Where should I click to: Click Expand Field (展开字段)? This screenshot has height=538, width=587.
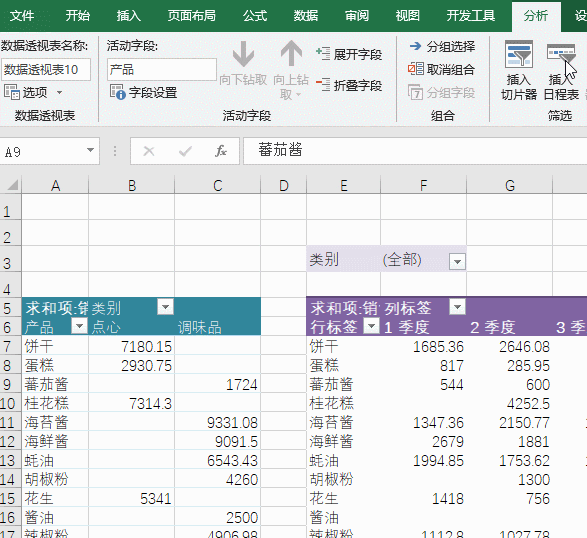[349, 54]
